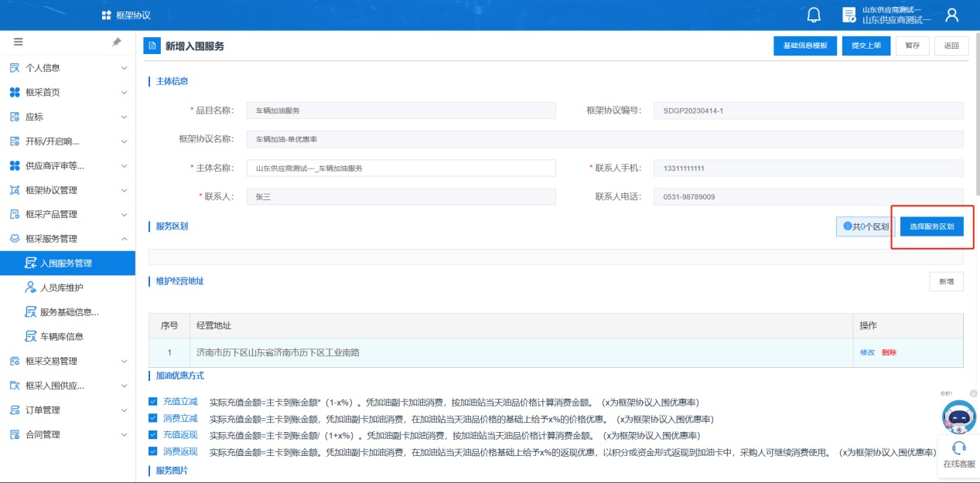Uncheck the 消费返现 checkbox
This screenshot has height=483, width=980.
tap(152, 451)
